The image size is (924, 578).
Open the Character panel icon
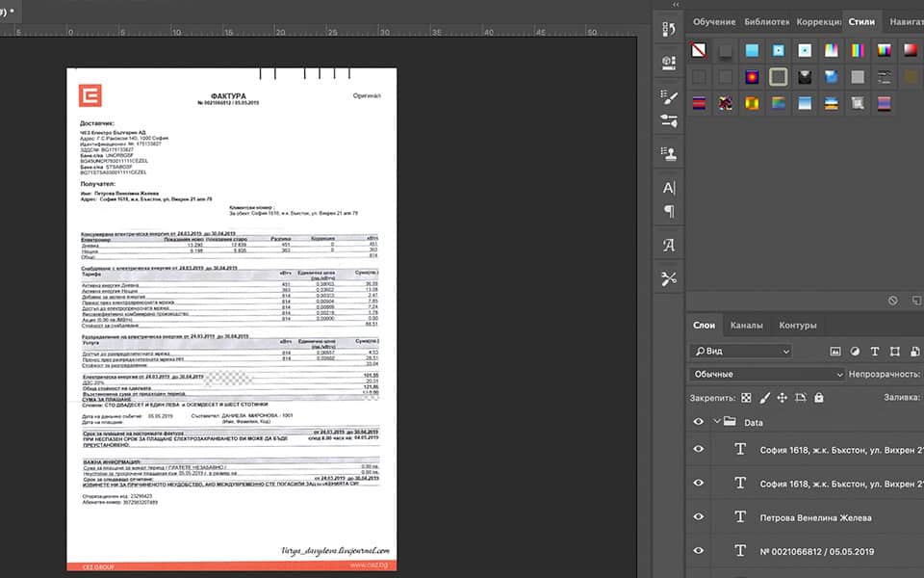[669, 188]
